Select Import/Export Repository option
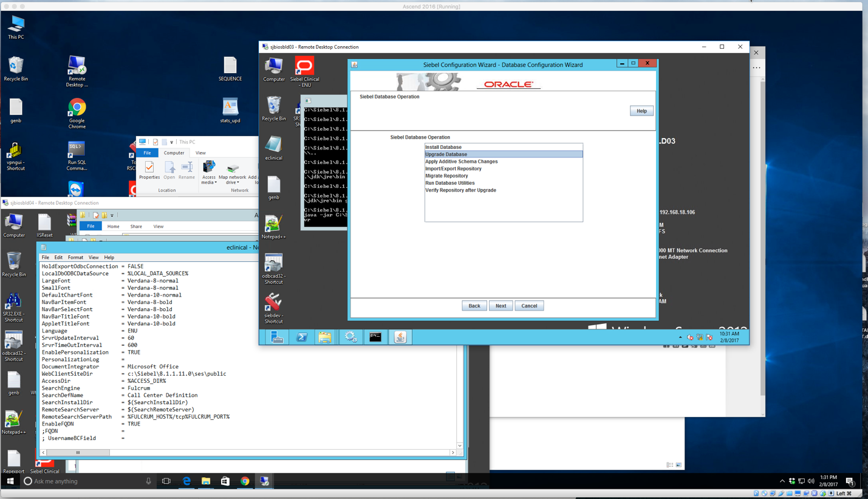This screenshot has width=868, height=499. pos(504,169)
